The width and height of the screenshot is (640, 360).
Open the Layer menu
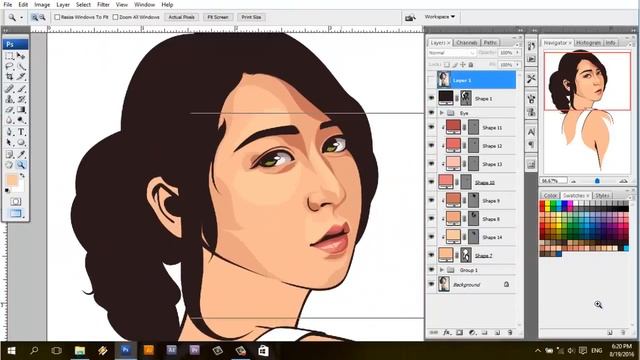coord(63,4)
